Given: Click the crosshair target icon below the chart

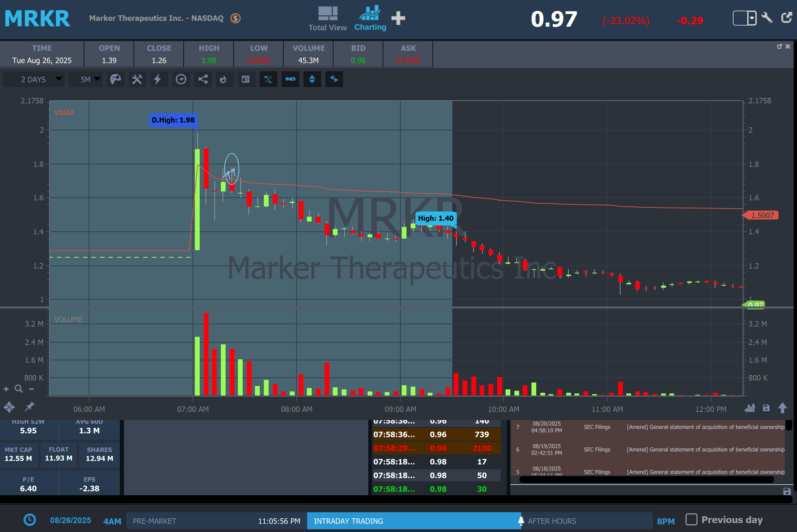Looking at the screenshot, I should 9,407.
